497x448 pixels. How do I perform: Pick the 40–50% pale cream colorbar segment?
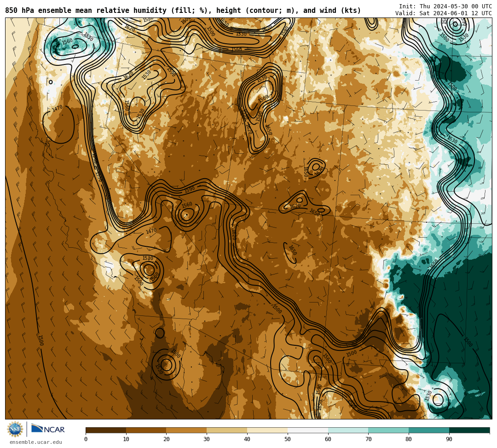(267, 430)
